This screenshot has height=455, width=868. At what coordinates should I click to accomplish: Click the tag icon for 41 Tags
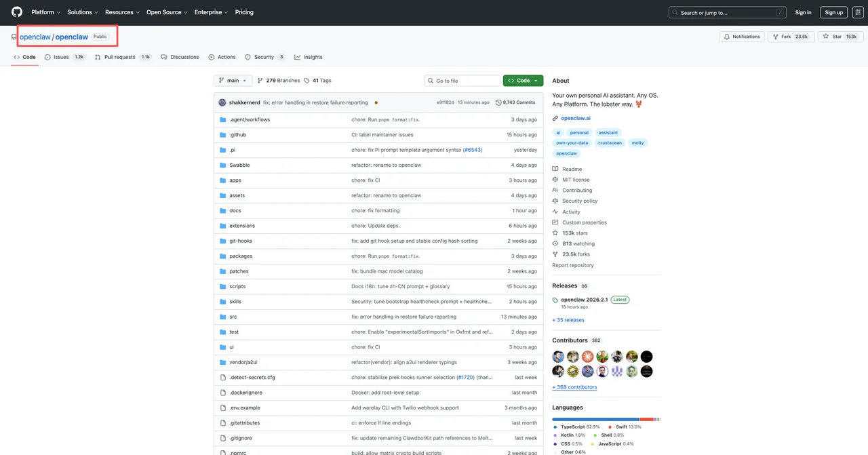tap(307, 81)
